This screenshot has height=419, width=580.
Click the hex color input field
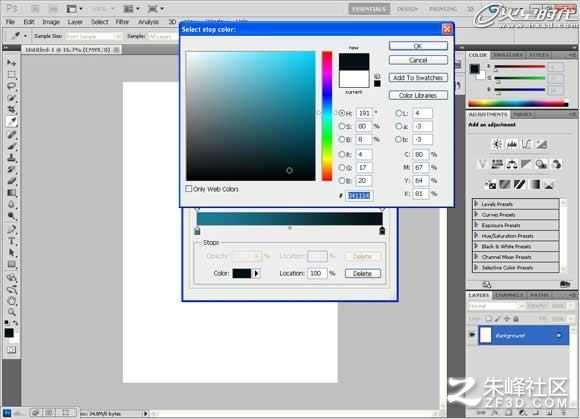pos(359,195)
